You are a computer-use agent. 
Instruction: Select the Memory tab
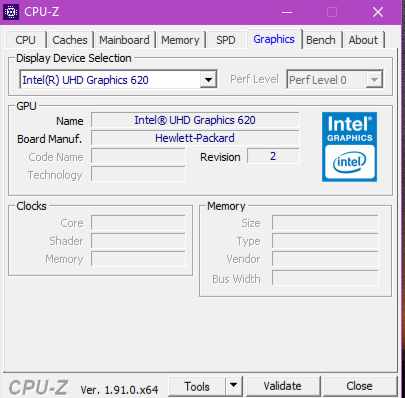click(x=180, y=40)
